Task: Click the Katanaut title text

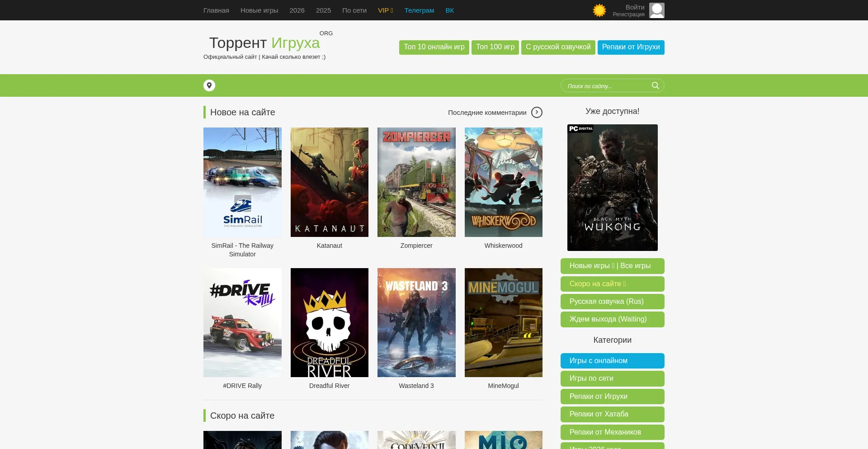Action: point(330,246)
